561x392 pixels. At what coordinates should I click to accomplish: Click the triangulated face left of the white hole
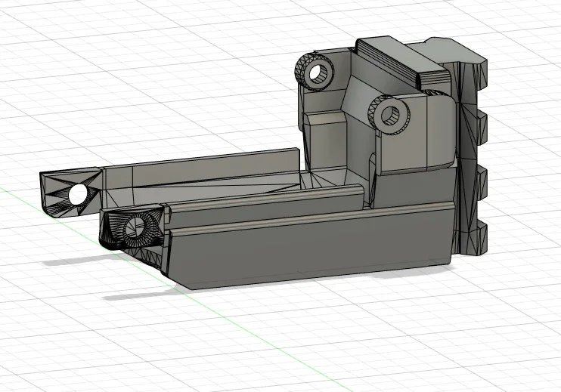pyautogui.click(x=54, y=189)
